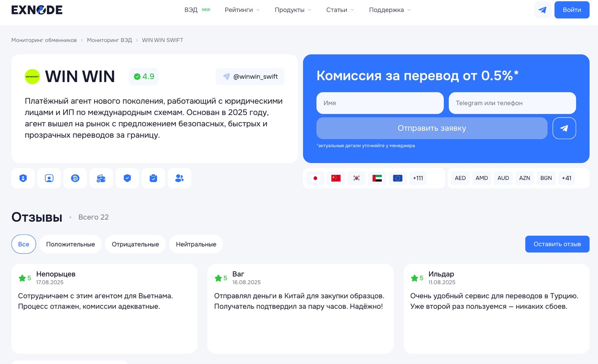Select the Положительные reviews filter
This screenshot has width=598, height=364.
tap(70, 244)
